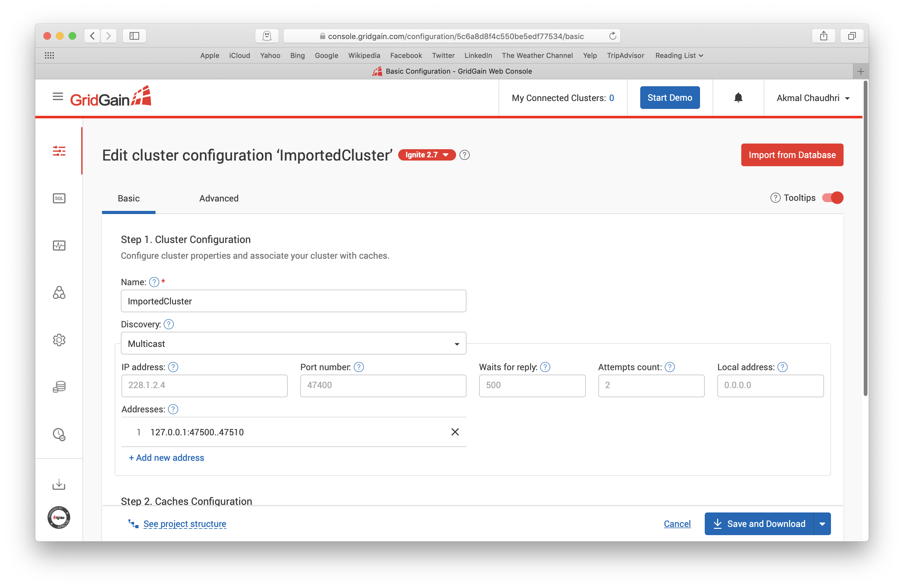Open the hamburger navigation menu
This screenshot has height=588, width=904.
tap(58, 97)
